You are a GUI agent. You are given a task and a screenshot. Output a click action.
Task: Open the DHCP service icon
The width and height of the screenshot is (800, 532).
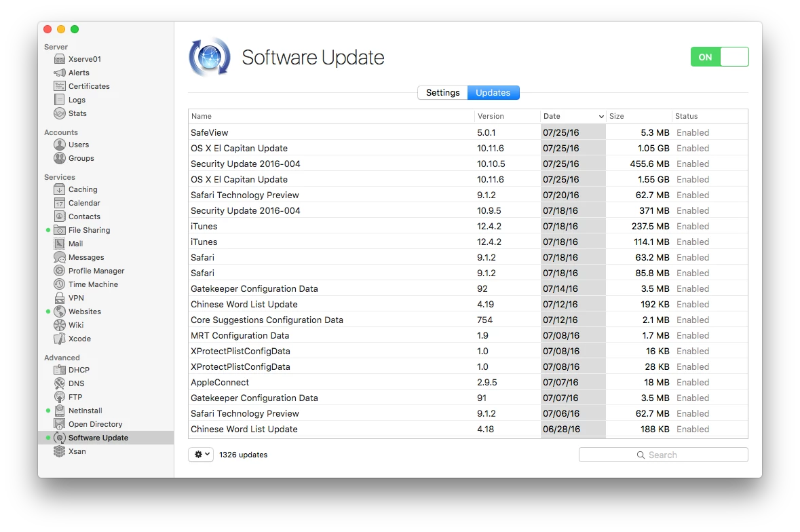(60, 370)
